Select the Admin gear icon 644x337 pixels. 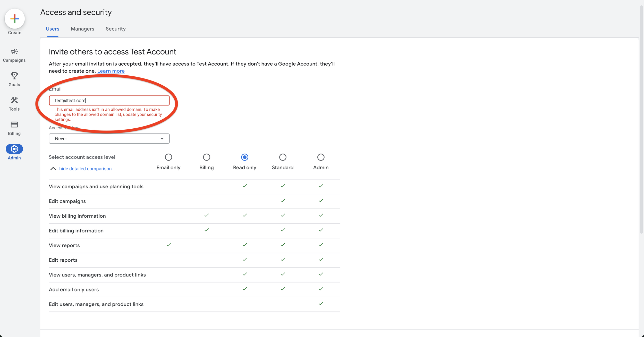coord(14,149)
